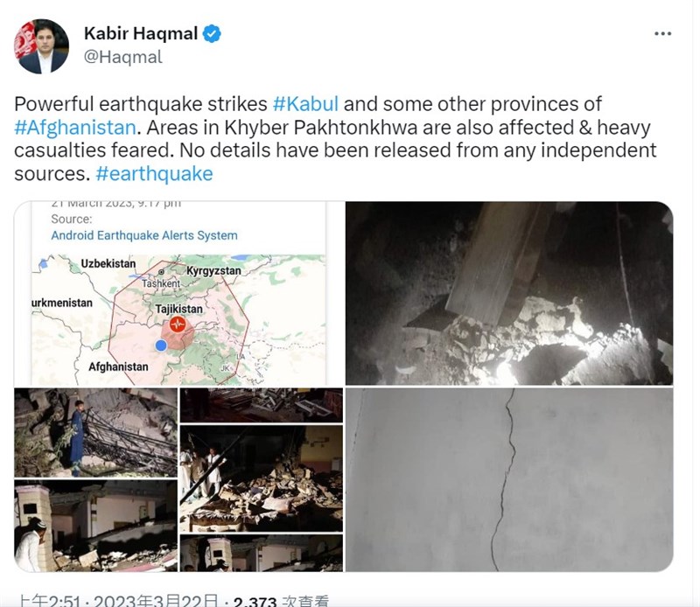Click the tweet timestamp at bottom

click(119, 600)
